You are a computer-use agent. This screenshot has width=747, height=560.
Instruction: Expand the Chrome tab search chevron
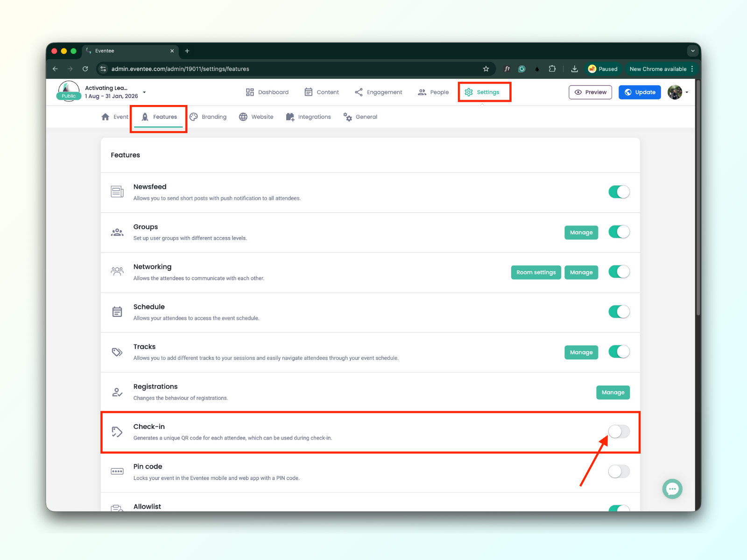click(x=693, y=51)
